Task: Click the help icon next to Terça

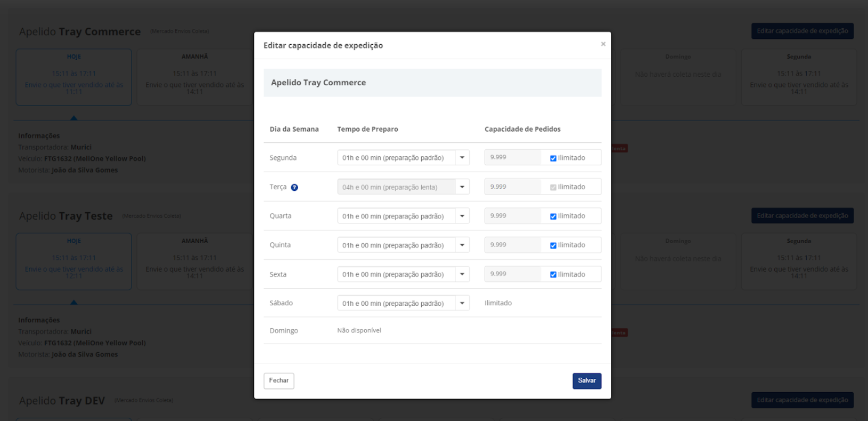Action: click(x=294, y=188)
